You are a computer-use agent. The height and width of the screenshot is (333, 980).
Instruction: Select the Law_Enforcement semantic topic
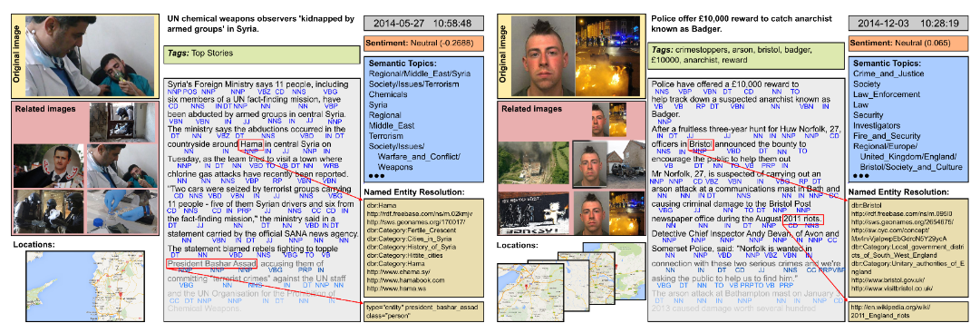(887, 94)
